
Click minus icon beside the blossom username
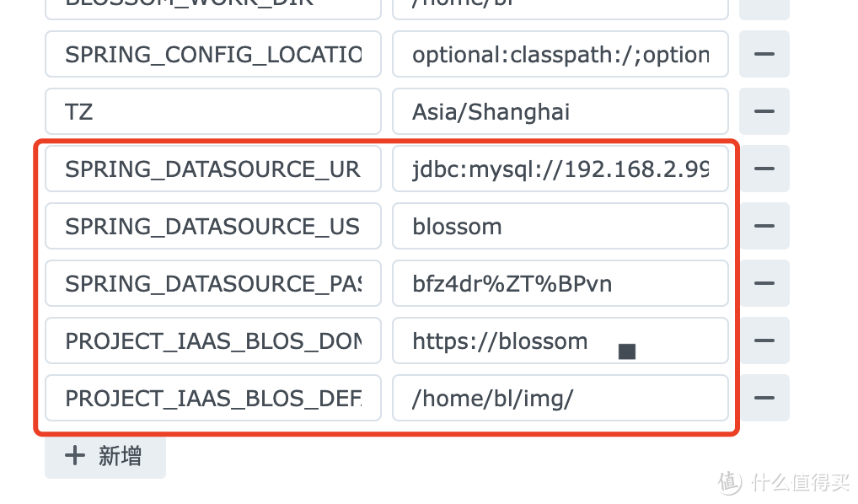coord(764,227)
